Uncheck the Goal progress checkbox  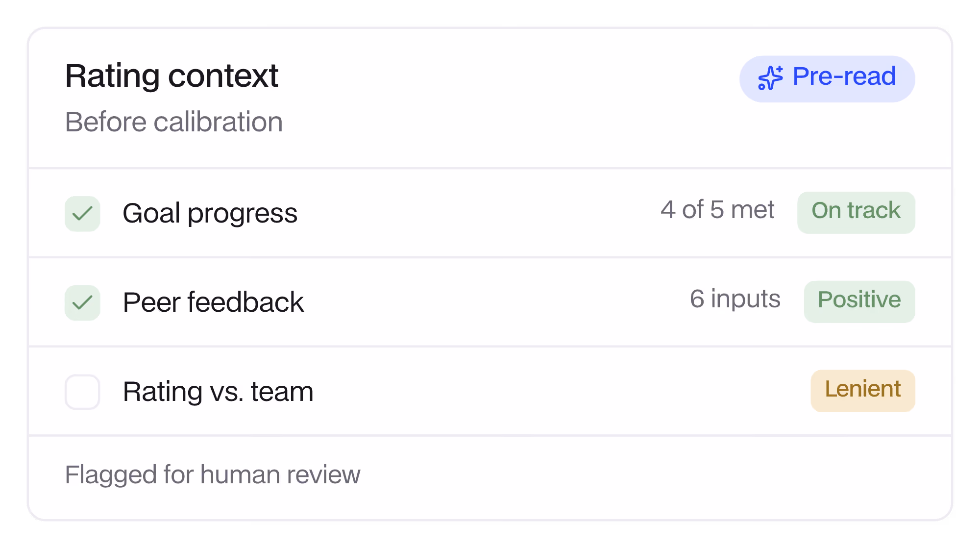[x=82, y=214]
